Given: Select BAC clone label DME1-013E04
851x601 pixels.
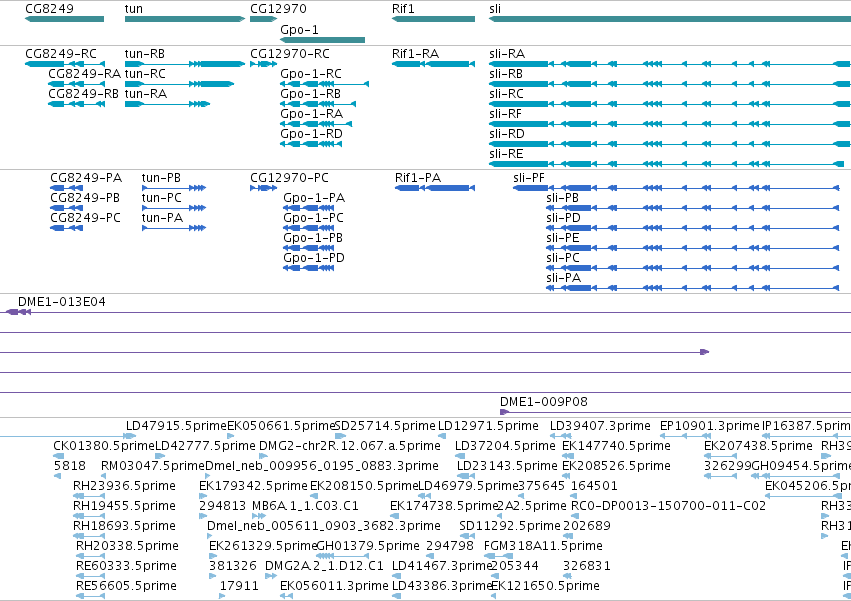Looking at the screenshot, I should point(61,302).
